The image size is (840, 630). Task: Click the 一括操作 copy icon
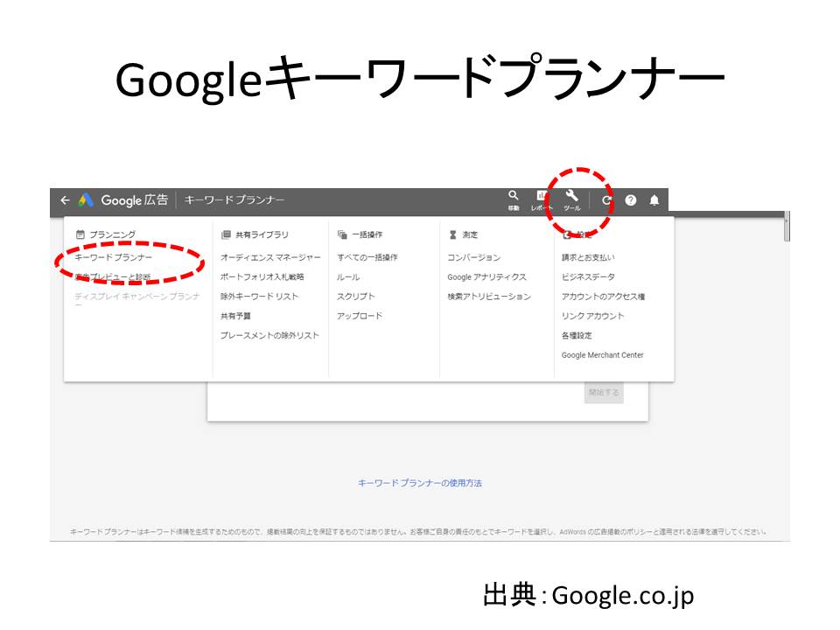[342, 234]
